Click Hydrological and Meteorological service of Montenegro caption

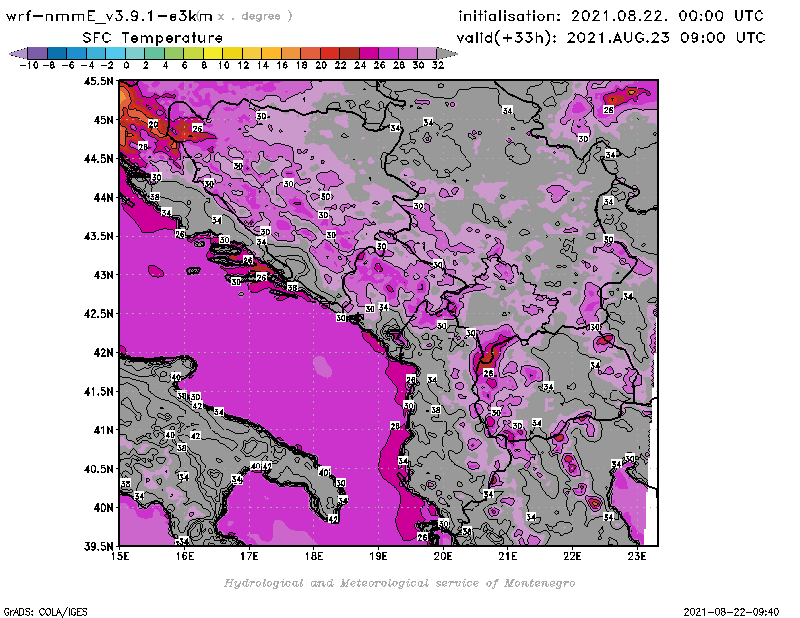point(399,583)
